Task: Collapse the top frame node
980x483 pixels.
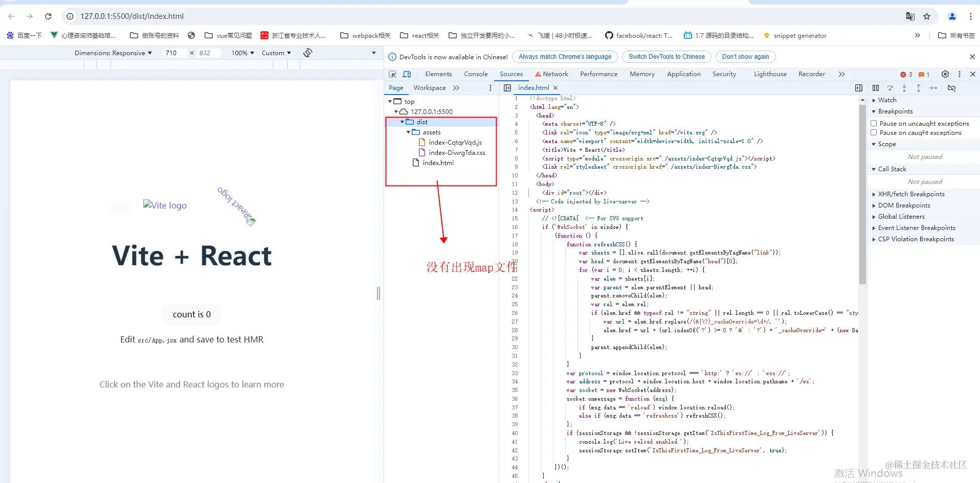Action: 390,101
